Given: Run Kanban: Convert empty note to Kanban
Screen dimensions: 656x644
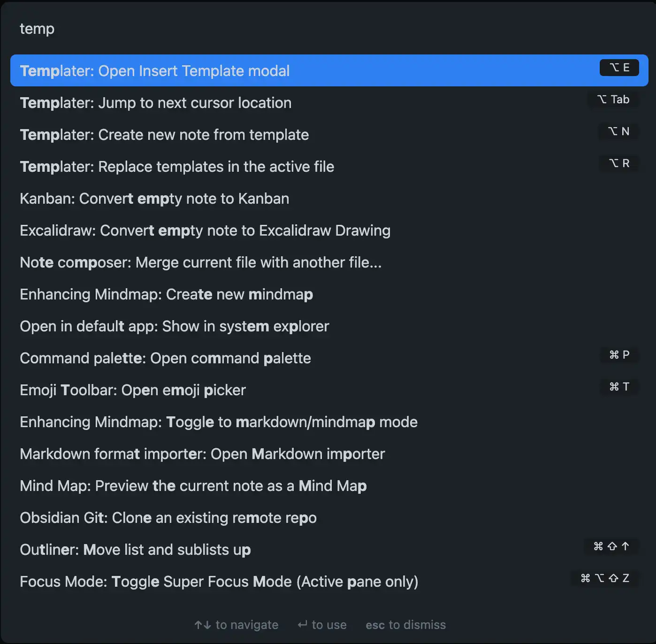Looking at the screenshot, I should (154, 199).
